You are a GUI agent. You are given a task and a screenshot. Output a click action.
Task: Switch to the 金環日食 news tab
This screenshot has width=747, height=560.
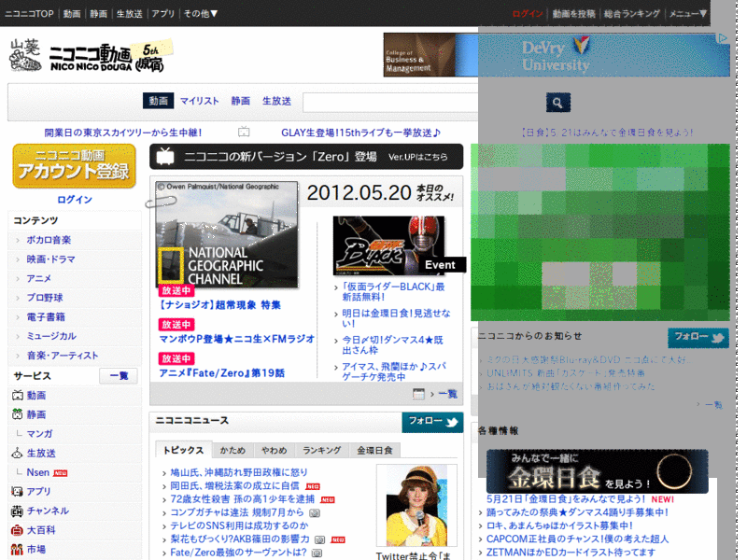375,450
